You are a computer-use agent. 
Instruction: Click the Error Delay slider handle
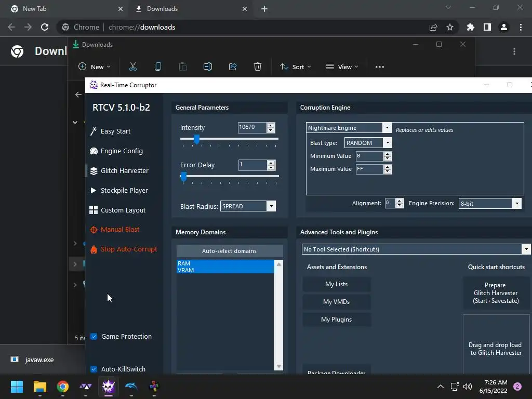pos(183,177)
